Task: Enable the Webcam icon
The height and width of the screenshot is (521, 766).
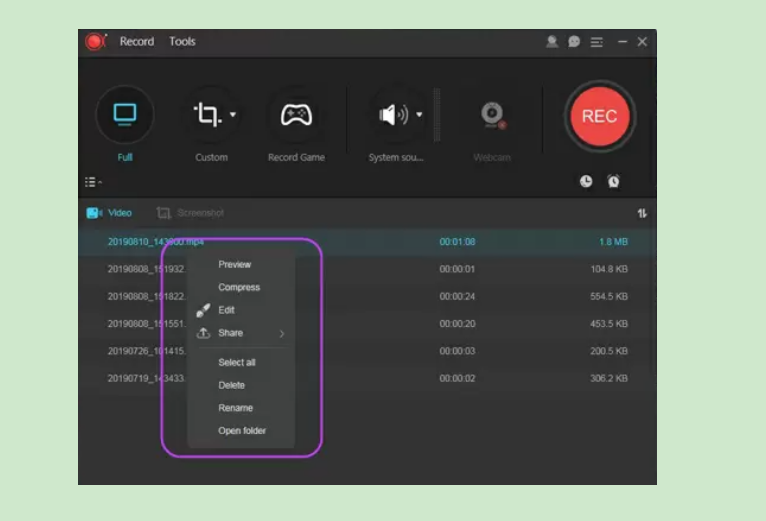Action: point(492,115)
